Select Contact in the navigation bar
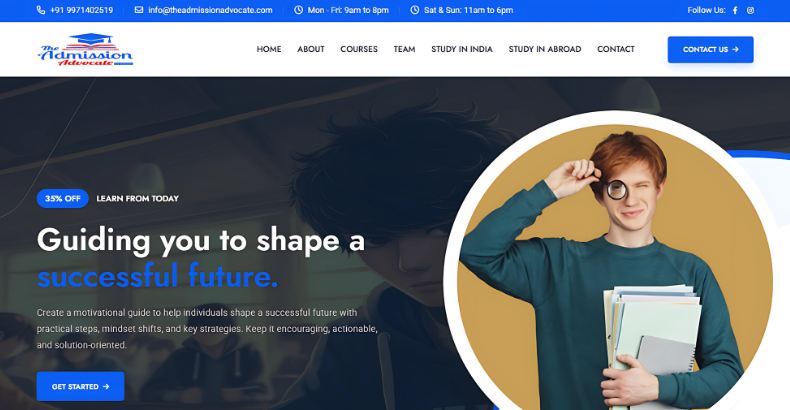This screenshot has width=790, height=410. [616, 49]
